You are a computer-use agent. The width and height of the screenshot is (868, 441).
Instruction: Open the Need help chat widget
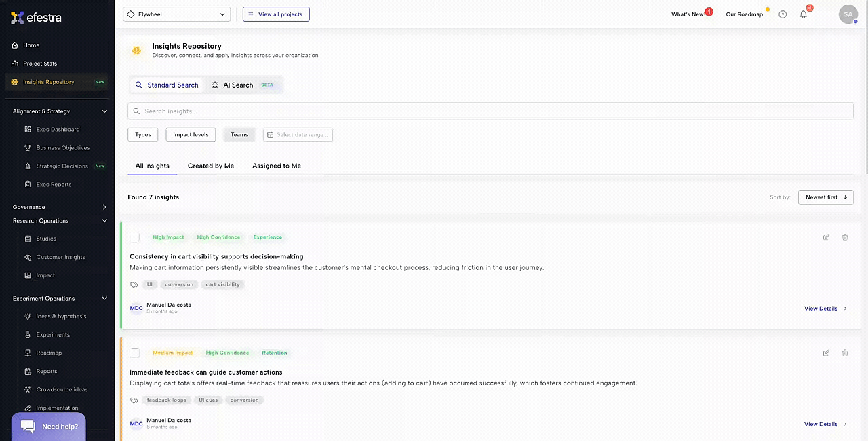[x=49, y=426]
